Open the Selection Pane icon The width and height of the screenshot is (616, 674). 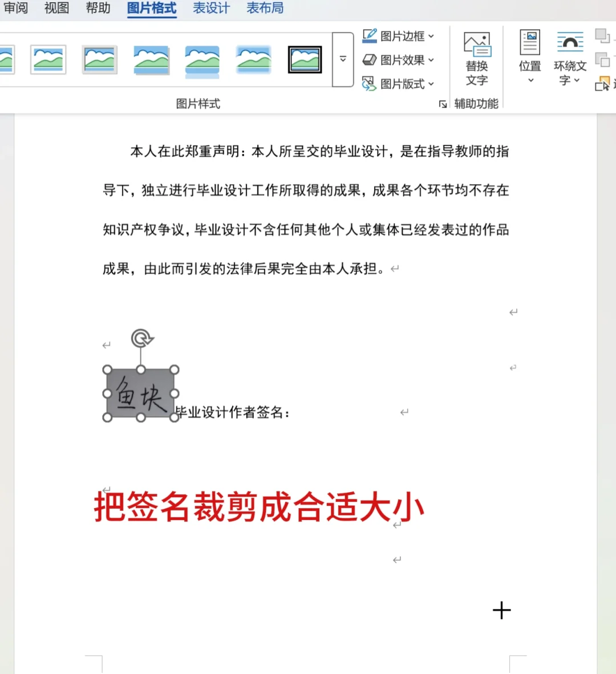coord(603,84)
